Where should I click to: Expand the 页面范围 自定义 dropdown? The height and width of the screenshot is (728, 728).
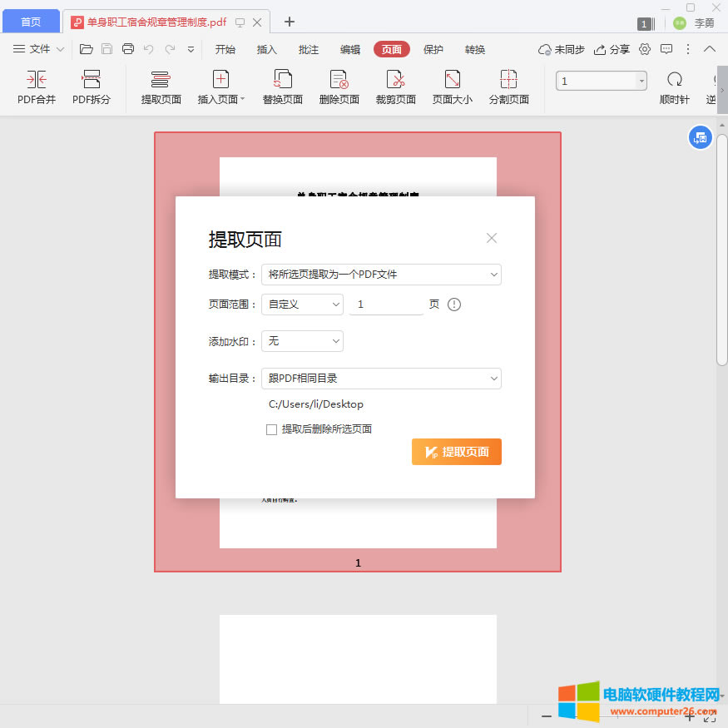pyautogui.click(x=302, y=305)
